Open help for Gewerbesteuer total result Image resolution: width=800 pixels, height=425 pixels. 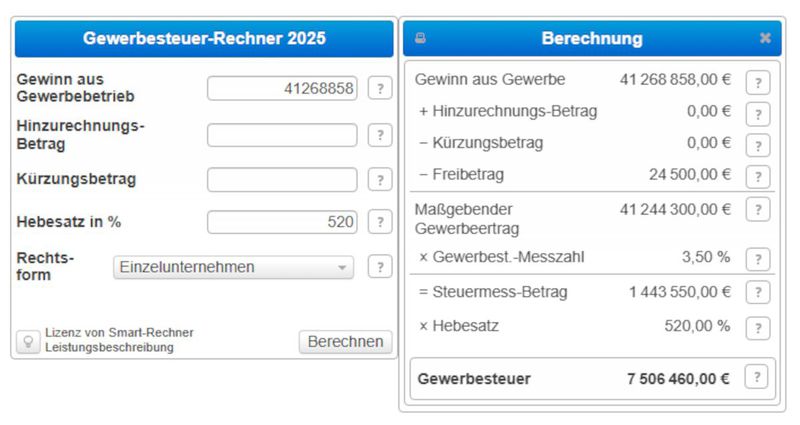point(758,379)
